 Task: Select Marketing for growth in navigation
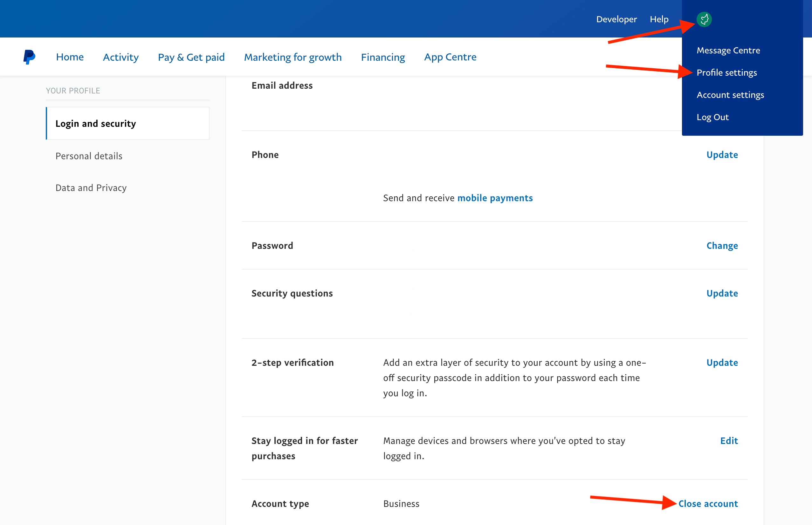293,57
